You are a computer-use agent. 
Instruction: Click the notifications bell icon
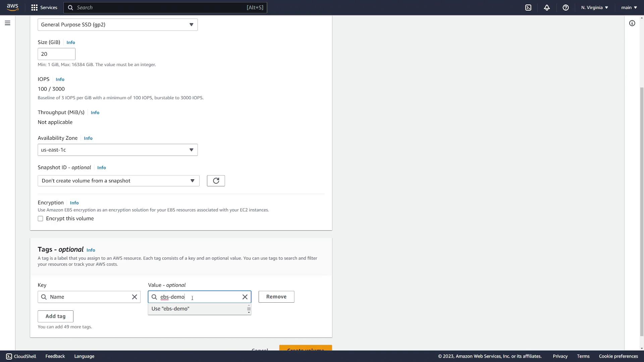coord(547,7)
